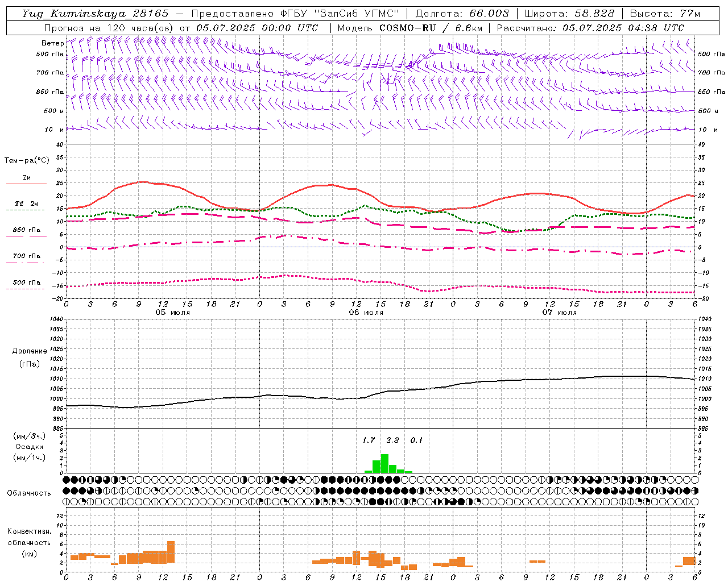728x582 pixels.
Task: Click the Осадки panel label
Action: [x=29, y=447]
